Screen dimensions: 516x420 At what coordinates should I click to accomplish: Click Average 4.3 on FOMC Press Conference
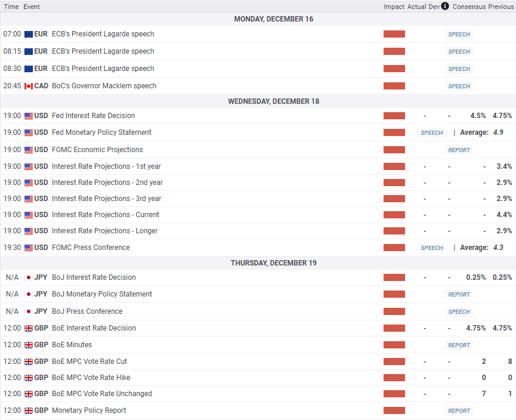click(482, 248)
